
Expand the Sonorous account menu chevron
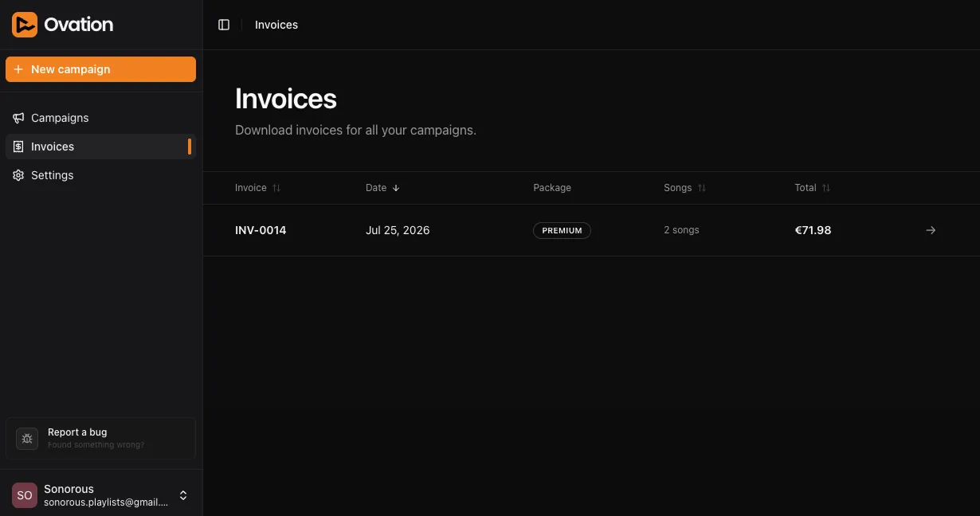pyautogui.click(x=183, y=495)
